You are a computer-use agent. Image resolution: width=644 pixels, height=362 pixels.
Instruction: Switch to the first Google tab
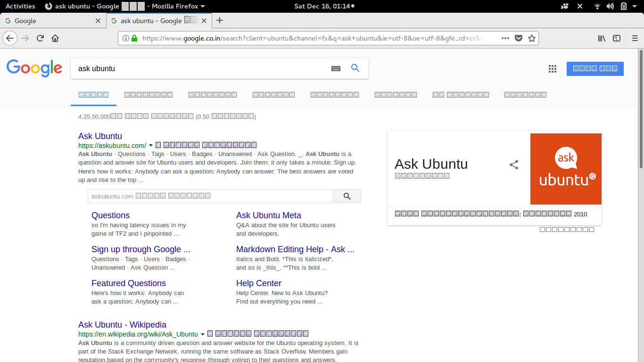[x=53, y=21]
